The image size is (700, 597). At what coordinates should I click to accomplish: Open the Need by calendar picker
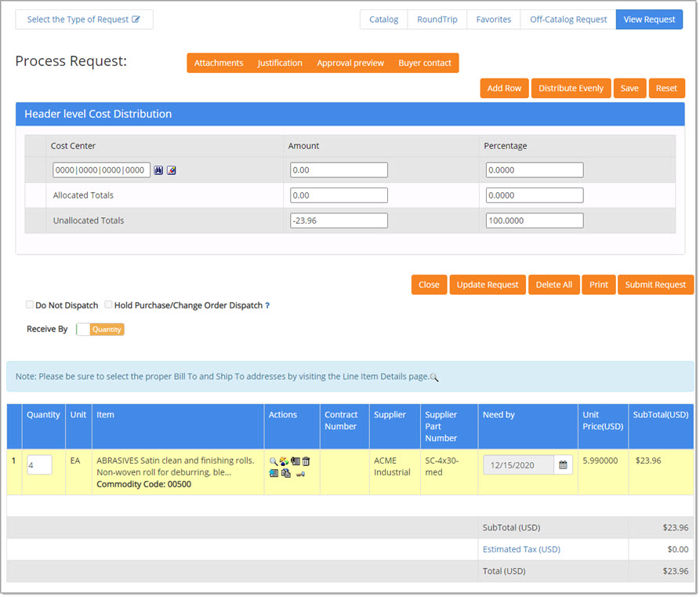pyautogui.click(x=563, y=464)
